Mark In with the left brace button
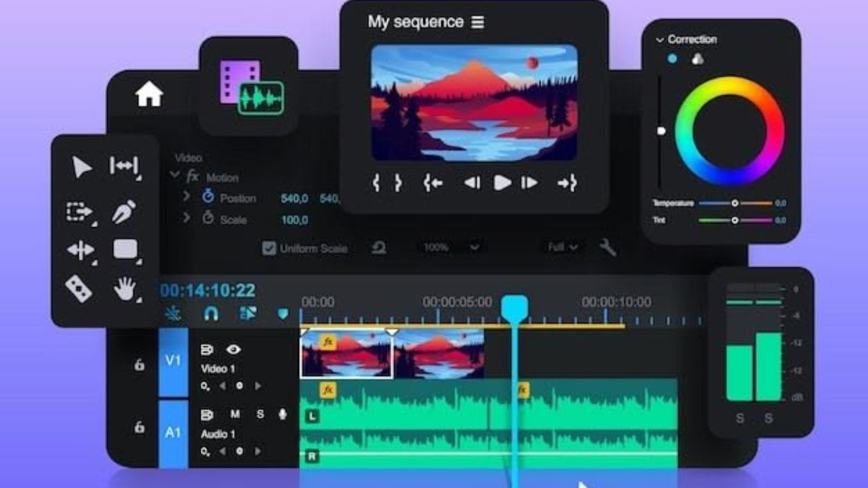 (376, 182)
